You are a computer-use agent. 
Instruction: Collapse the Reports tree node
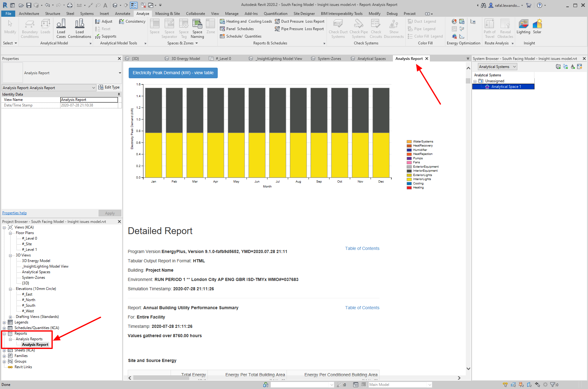[x=4, y=334]
